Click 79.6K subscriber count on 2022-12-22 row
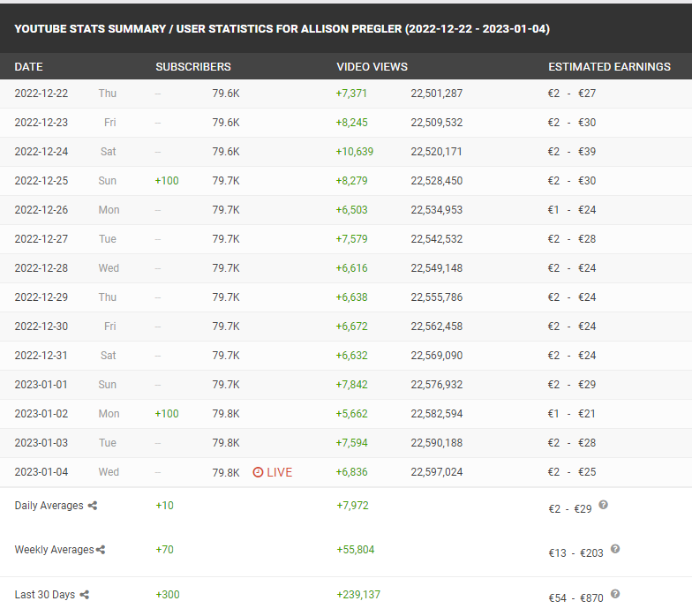 pyautogui.click(x=226, y=94)
